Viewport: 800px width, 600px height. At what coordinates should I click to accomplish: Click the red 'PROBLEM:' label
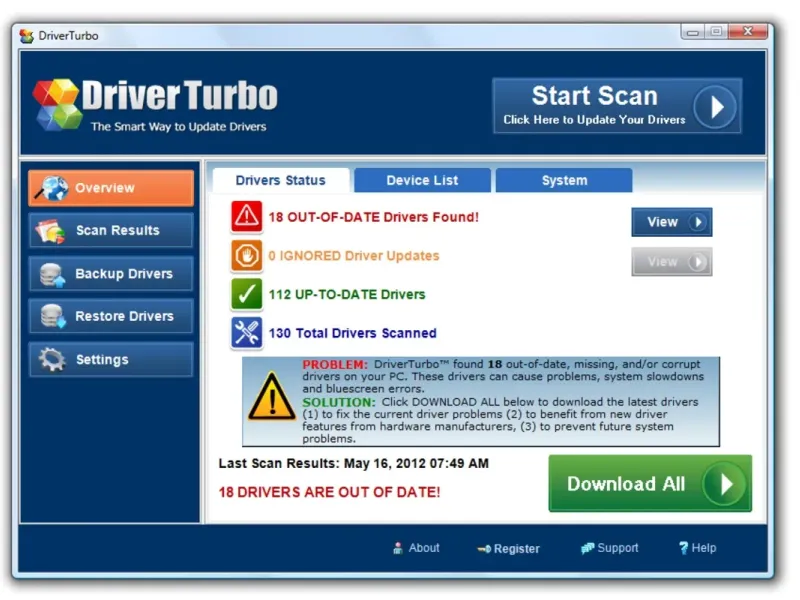click(x=335, y=365)
